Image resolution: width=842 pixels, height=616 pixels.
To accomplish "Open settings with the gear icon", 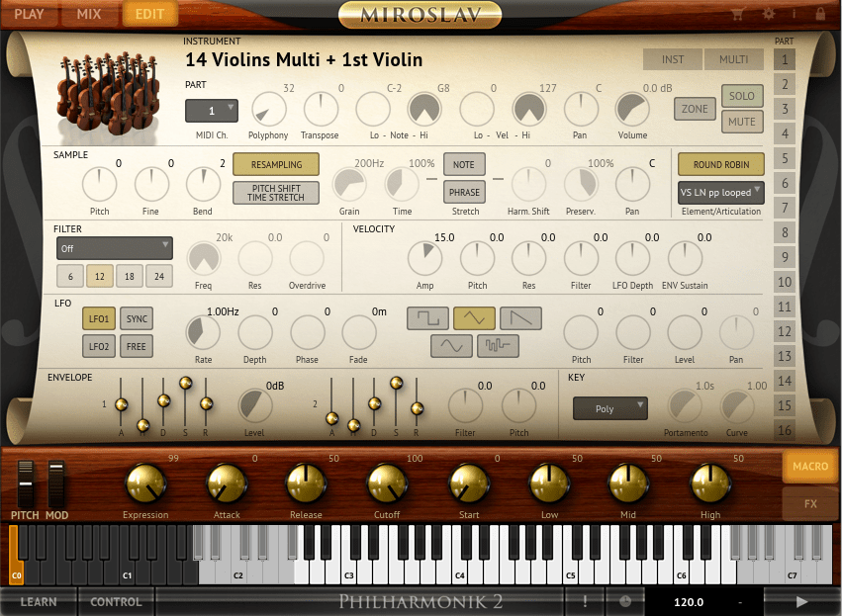I will [x=769, y=14].
